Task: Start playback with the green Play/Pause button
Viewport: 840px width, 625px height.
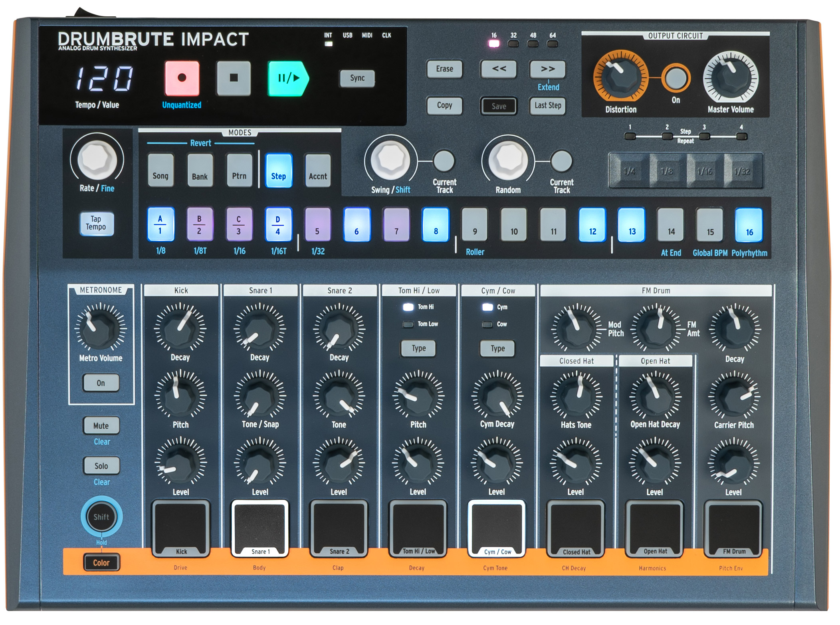Action: click(x=288, y=78)
